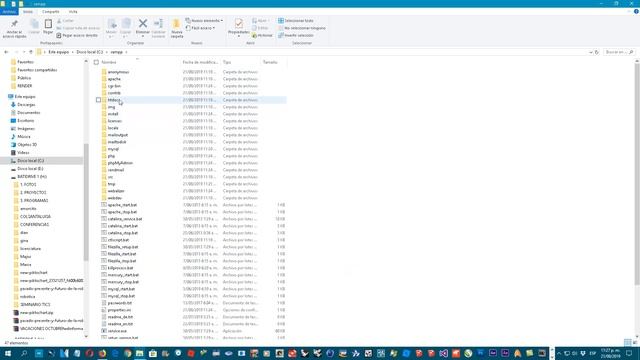Show hidden tray icons chevron
The height and width of the screenshot is (360, 640).
click(x=559, y=353)
